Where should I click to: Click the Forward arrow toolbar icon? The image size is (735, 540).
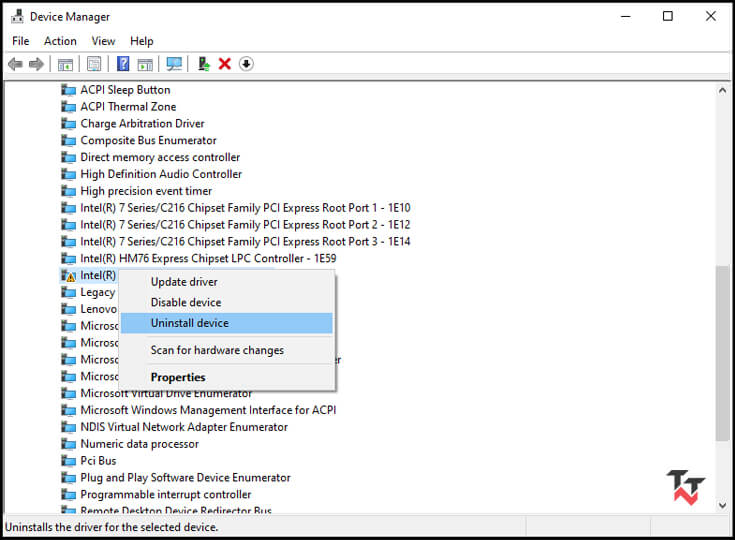(x=36, y=64)
